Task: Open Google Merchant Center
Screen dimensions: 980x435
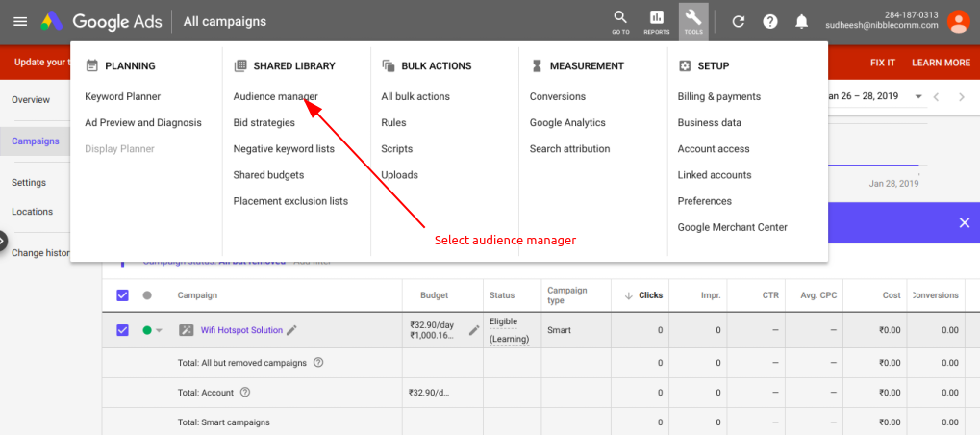Action: click(733, 228)
